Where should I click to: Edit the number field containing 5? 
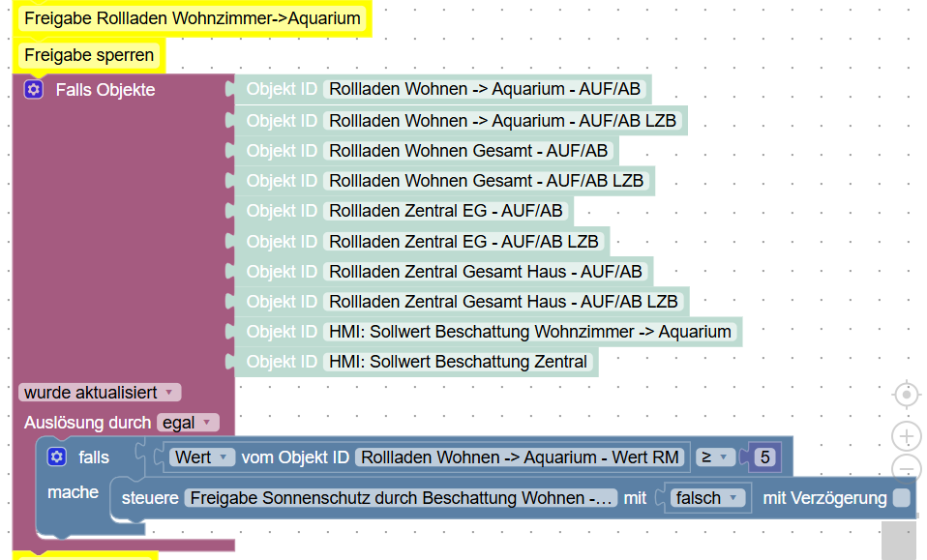tap(764, 457)
